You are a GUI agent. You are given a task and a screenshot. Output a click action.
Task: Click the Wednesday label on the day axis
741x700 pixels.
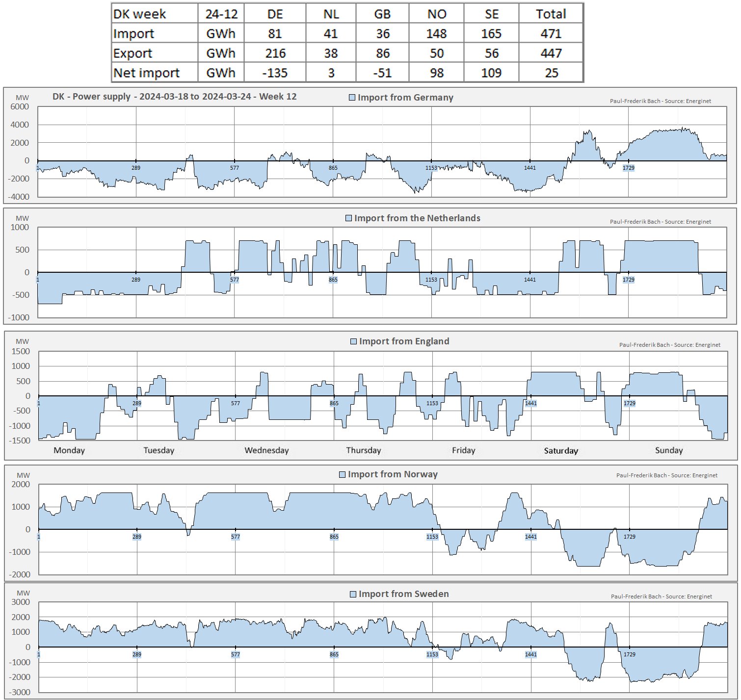point(266,450)
